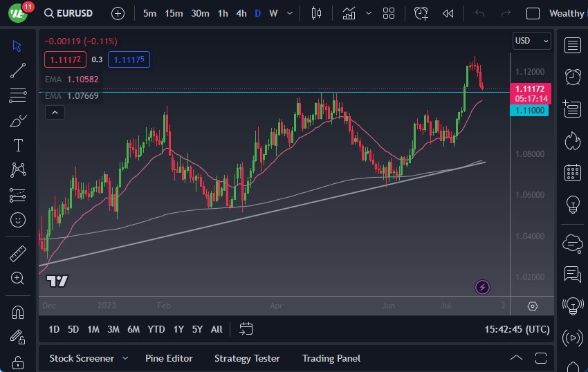Image resolution: width=588 pixels, height=372 pixels.
Task: Open the Strategy Tester tab
Action: click(x=247, y=358)
